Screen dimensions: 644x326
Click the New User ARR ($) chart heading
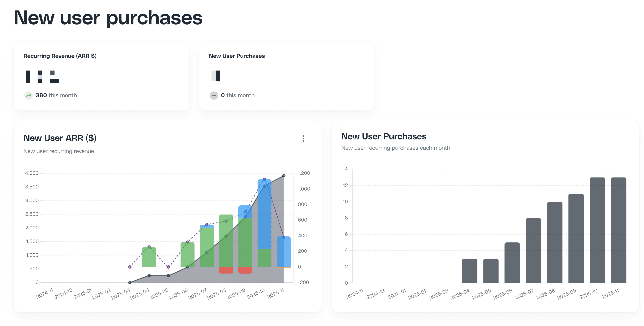tap(60, 138)
